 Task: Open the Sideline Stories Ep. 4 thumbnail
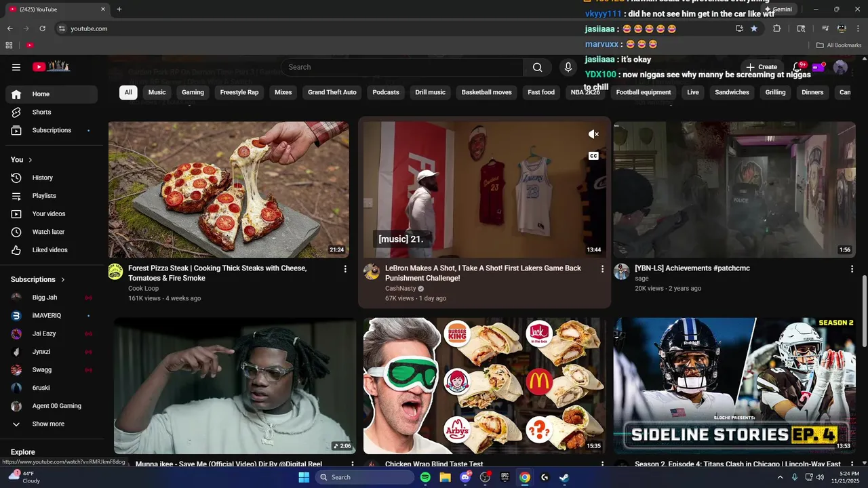[734, 386]
